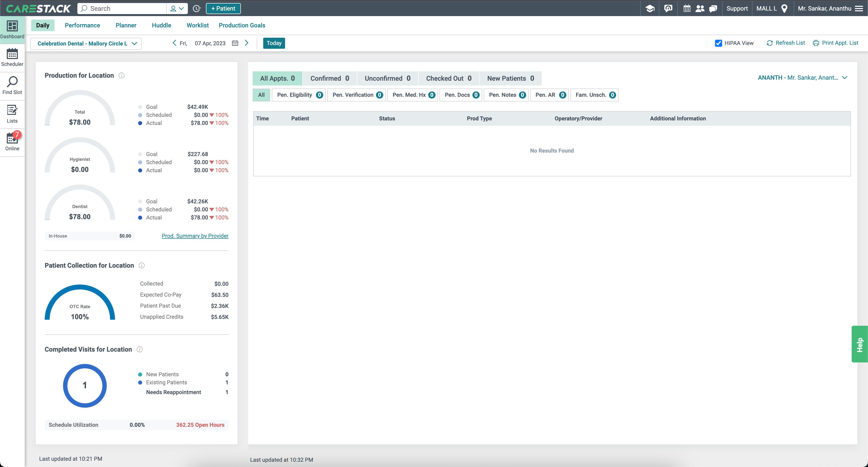Click Refresh List
This screenshot has height=467, width=868.
click(x=785, y=43)
